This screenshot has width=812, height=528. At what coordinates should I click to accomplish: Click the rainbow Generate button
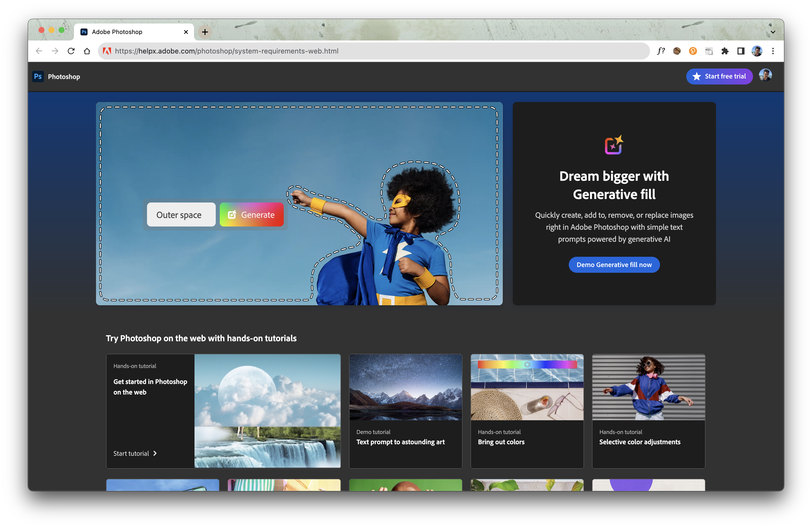(x=251, y=215)
